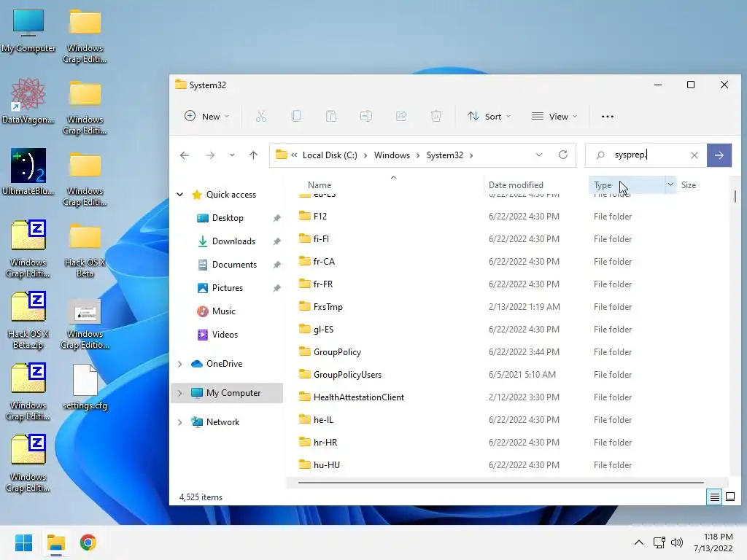The height and width of the screenshot is (560, 747).
Task: Open the volume tray icon
Action: [x=676, y=542]
